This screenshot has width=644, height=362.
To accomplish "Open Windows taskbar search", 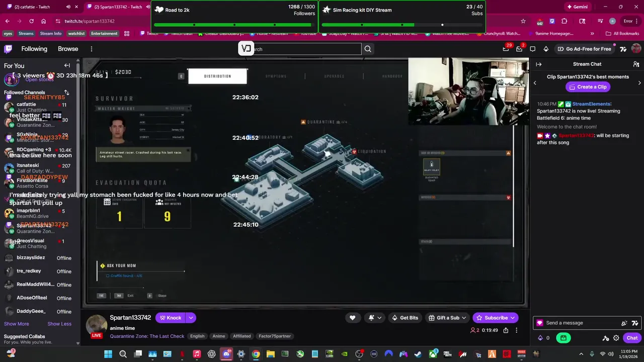I will pyautogui.click(x=123, y=354).
